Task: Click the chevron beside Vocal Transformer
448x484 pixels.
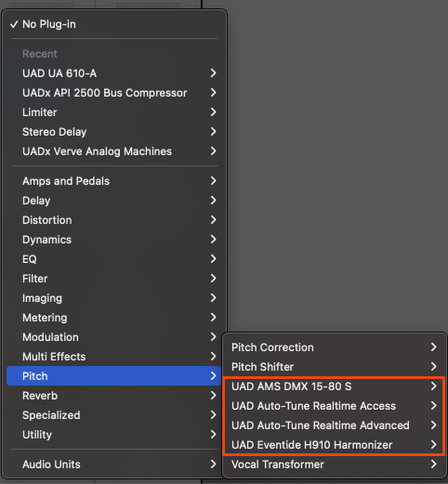Action: [434, 464]
